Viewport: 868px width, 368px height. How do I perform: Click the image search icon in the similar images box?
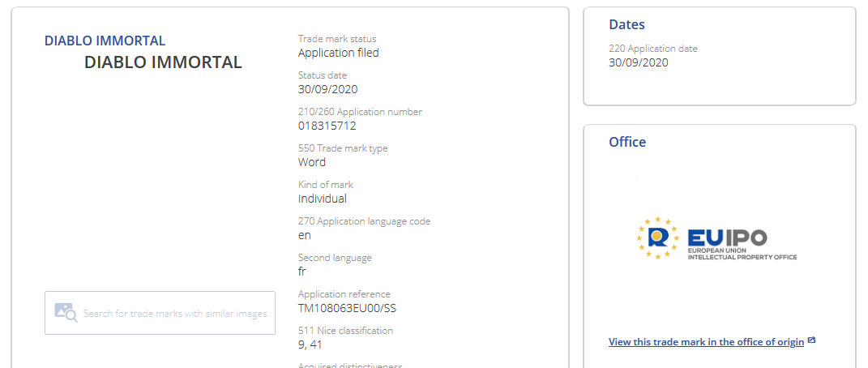66,313
